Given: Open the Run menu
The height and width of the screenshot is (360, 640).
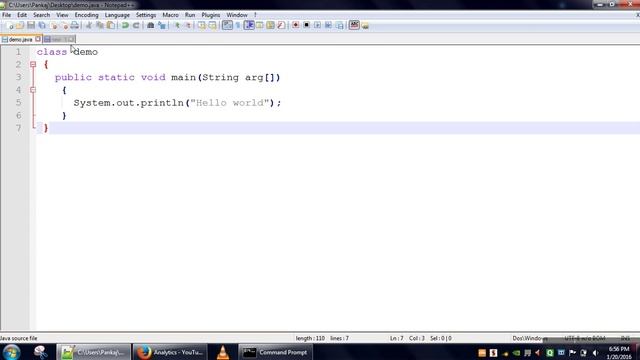Looking at the screenshot, I should coord(190,15).
